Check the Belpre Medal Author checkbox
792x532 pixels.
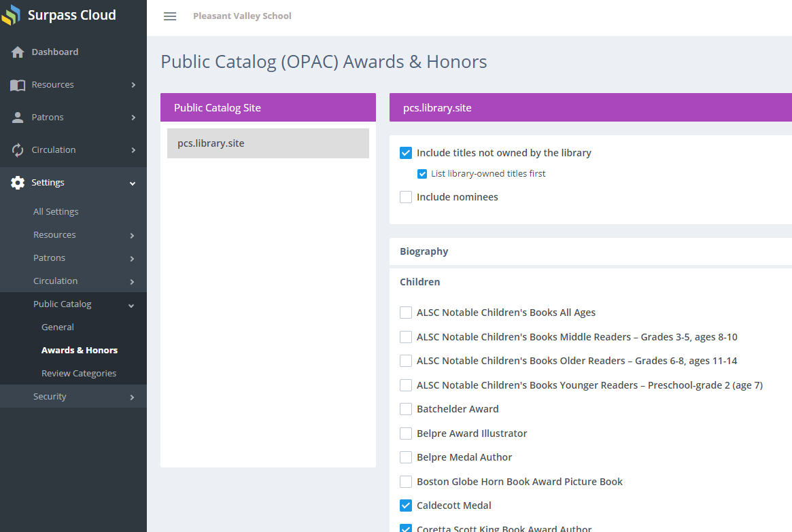click(x=406, y=457)
